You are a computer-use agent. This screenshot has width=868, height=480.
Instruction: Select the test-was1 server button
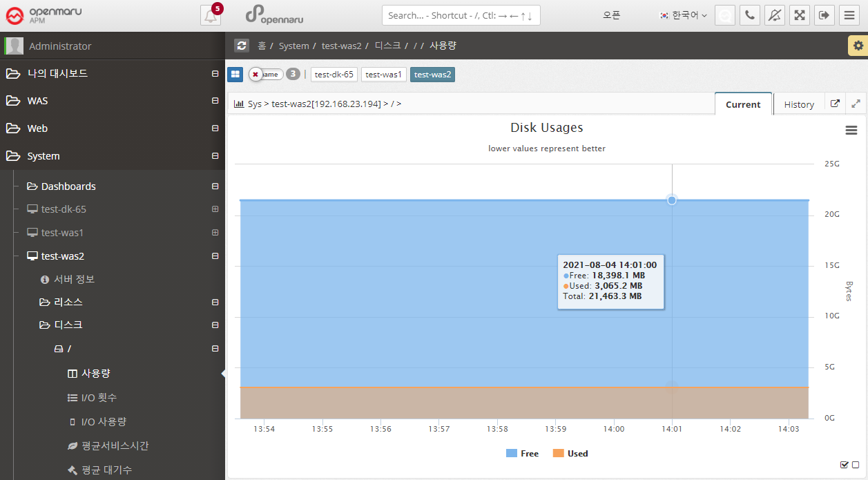[x=383, y=75]
